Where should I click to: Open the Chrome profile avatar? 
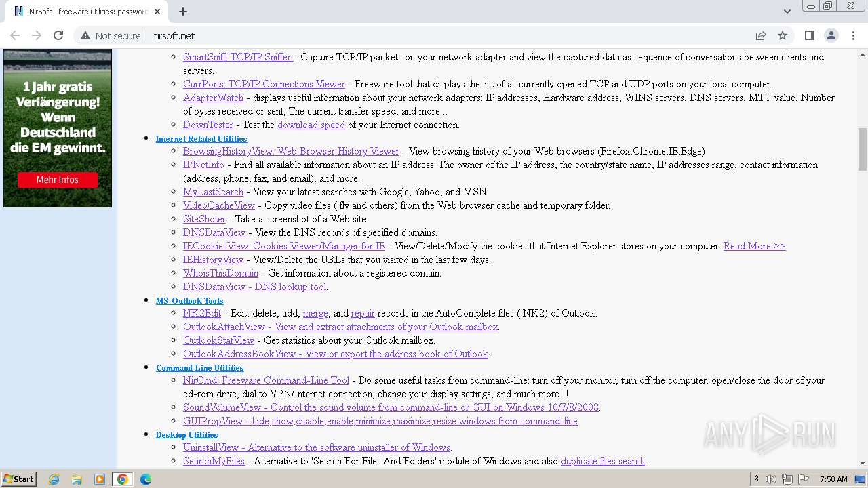coord(831,35)
